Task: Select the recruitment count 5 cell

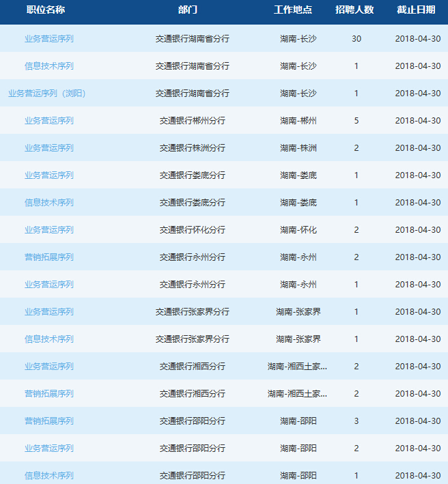Action: coord(356,121)
